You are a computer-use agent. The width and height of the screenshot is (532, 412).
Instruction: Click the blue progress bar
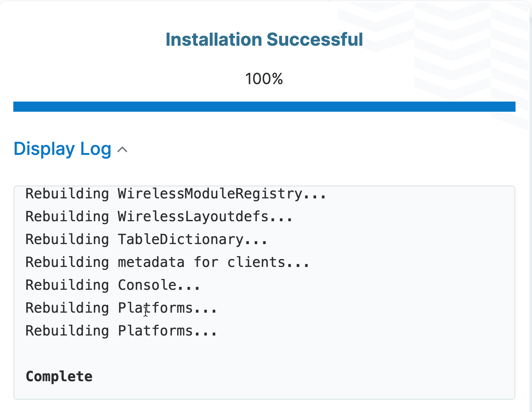[x=264, y=107]
